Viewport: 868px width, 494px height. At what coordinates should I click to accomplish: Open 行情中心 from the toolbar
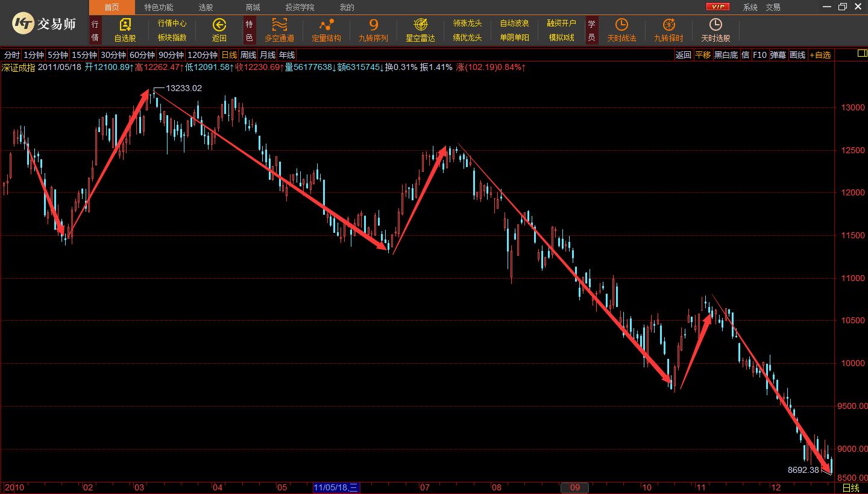point(172,24)
